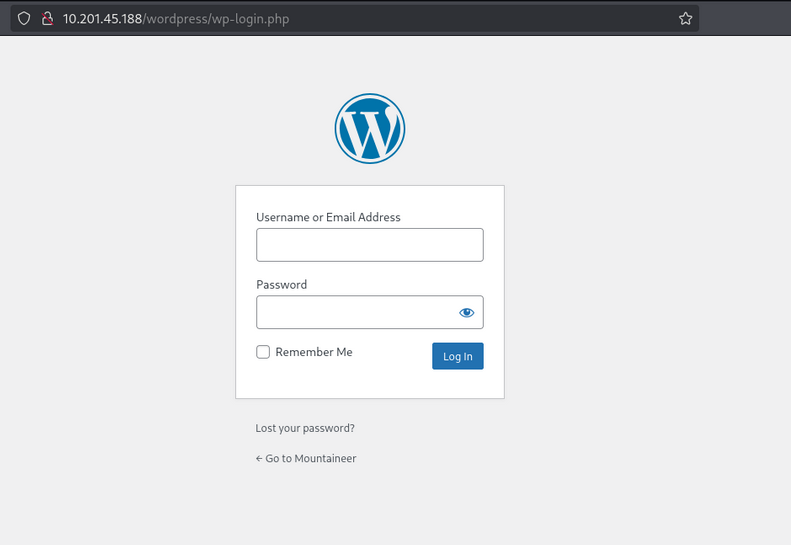791x545 pixels.
Task: Click the WordPress logo
Action: click(370, 128)
